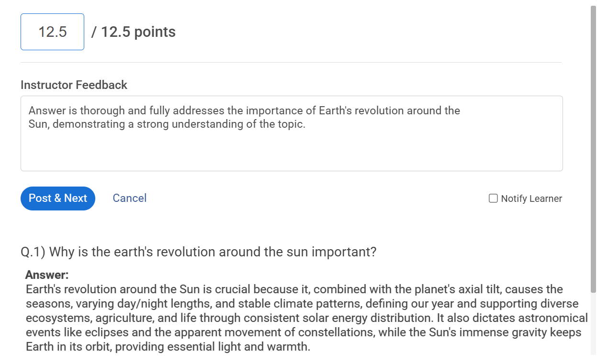Click answer line starting "Earth's revolution around"
This screenshot has width=597, height=364.
pos(294,289)
